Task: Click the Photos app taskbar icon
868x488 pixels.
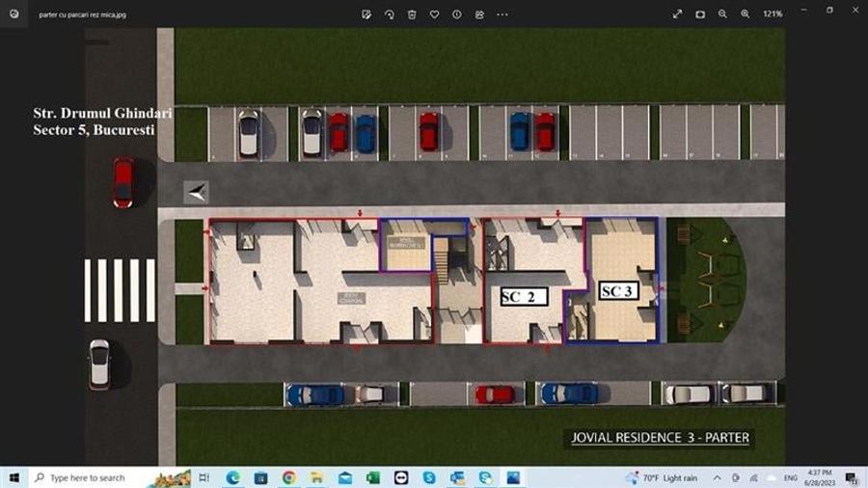Action: (x=514, y=477)
